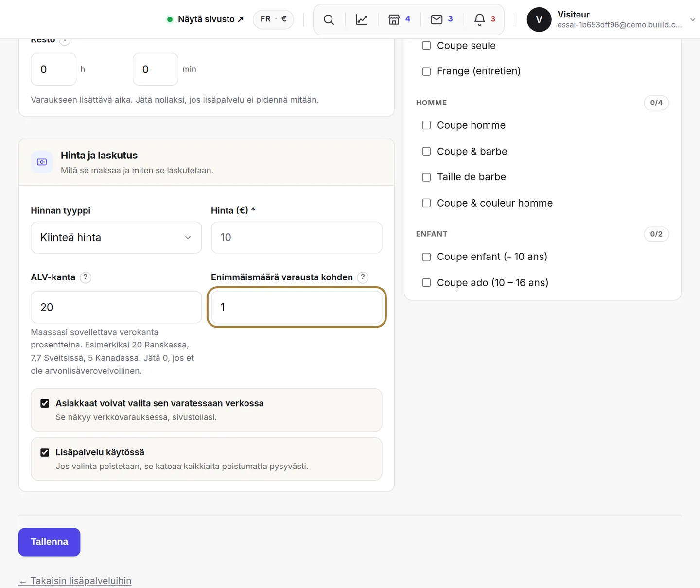Open the search icon in top bar

pyautogui.click(x=329, y=19)
